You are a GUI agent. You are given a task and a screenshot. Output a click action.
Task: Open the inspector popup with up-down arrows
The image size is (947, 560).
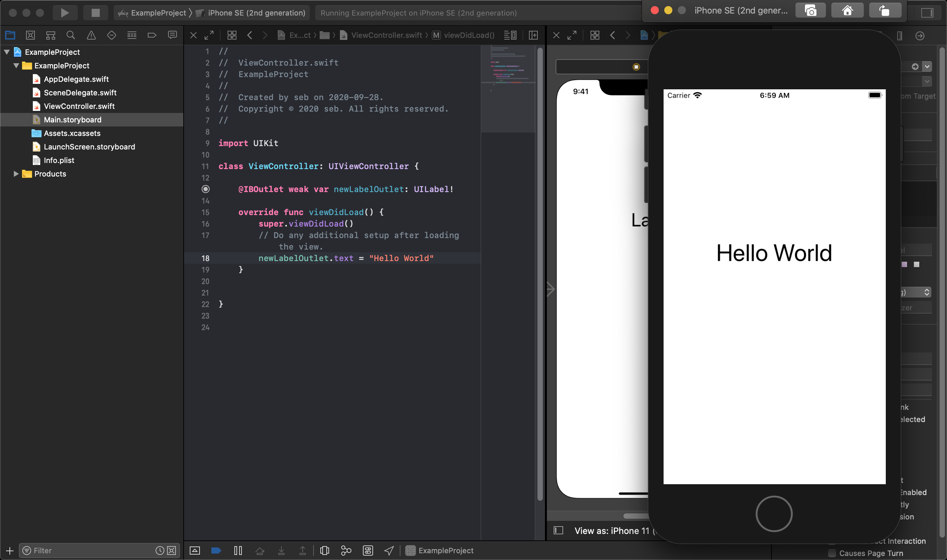927,292
